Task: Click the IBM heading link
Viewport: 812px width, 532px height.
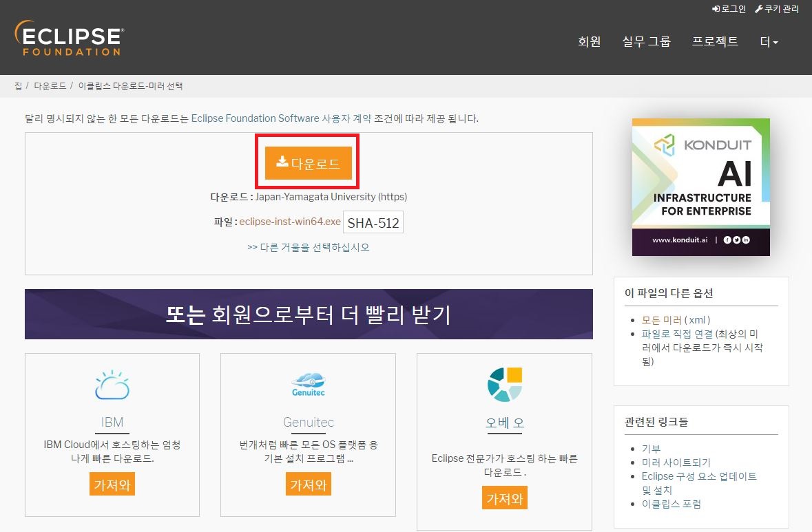Action: pyautogui.click(x=112, y=423)
